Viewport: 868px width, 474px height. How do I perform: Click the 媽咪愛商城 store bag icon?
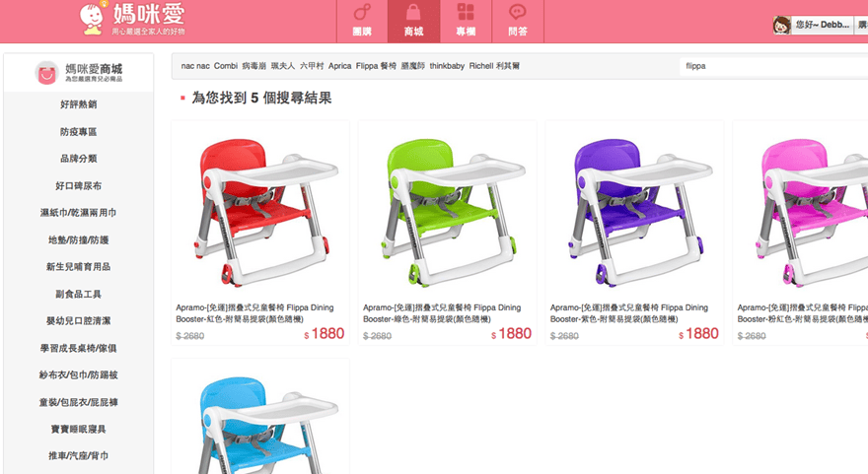(x=46, y=73)
